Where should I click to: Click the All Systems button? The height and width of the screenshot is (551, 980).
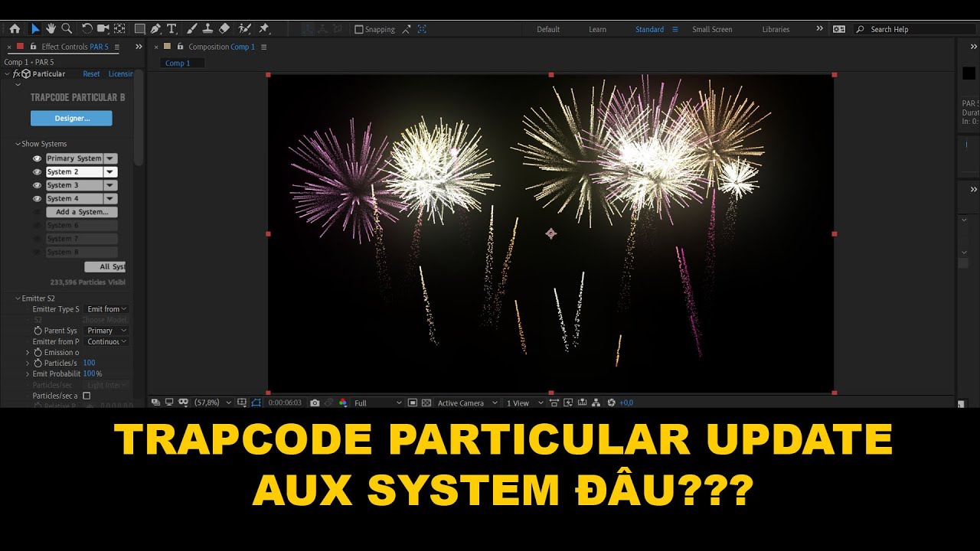click(105, 267)
